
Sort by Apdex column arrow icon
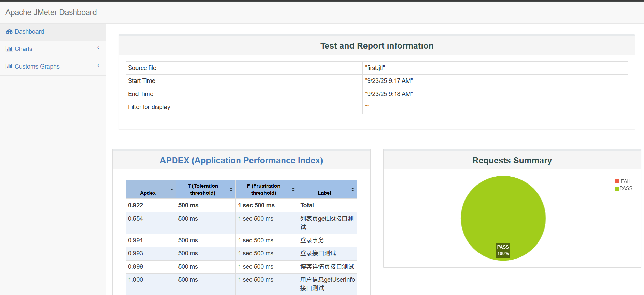(x=172, y=190)
